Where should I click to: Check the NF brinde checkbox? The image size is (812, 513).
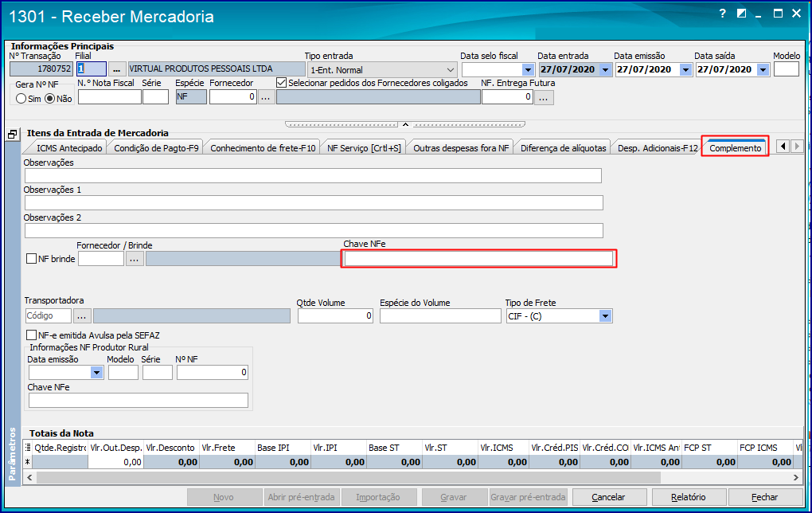[32, 259]
